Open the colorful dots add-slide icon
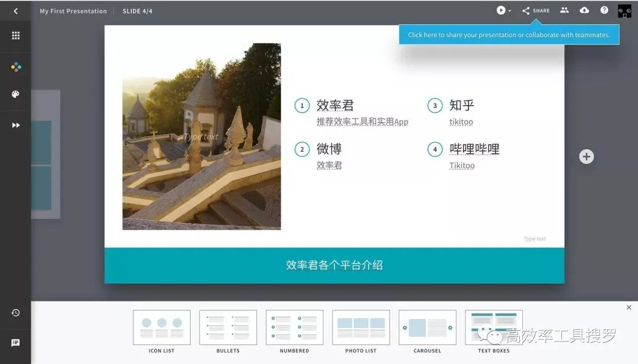638x364 pixels. tap(16, 67)
